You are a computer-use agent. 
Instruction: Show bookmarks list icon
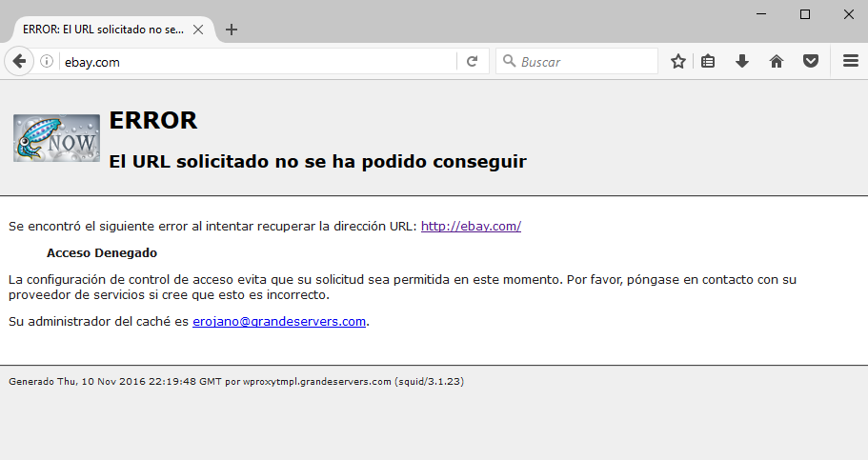point(708,61)
